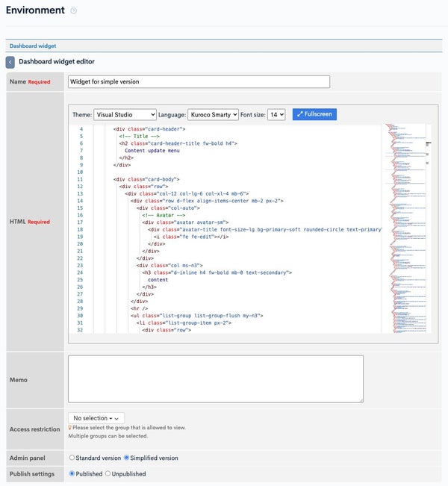Click the Fullscreen button
Image resolution: width=448 pixels, height=486 pixels.
(x=314, y=114)
